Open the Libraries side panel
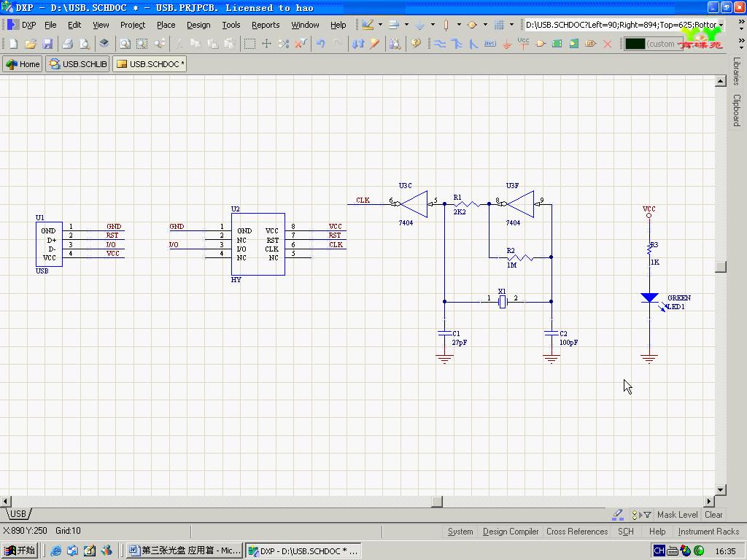Screen dimensions: 747x560 tap(737, 71)
